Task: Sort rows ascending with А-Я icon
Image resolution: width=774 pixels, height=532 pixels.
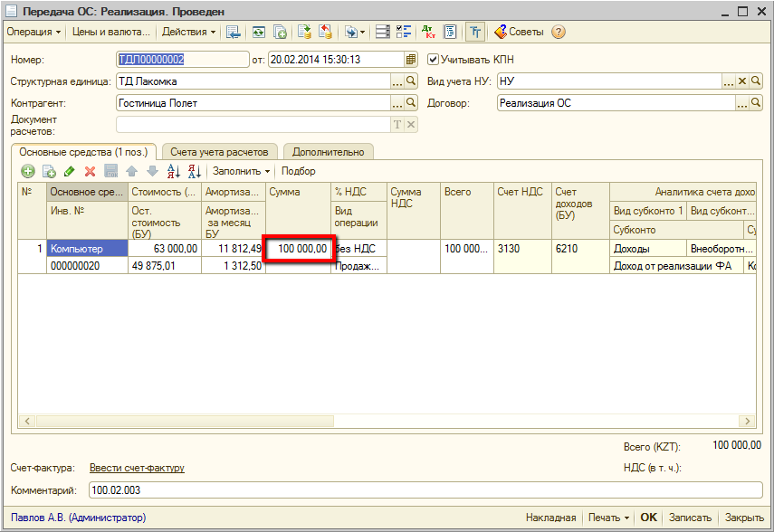Action: pos(174,171)
